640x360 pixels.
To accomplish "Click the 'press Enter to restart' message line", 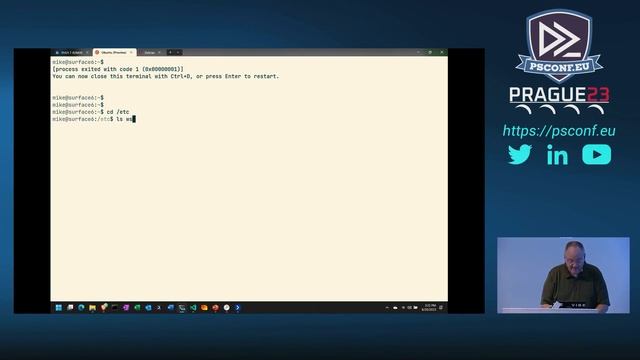I will point(166,76).
